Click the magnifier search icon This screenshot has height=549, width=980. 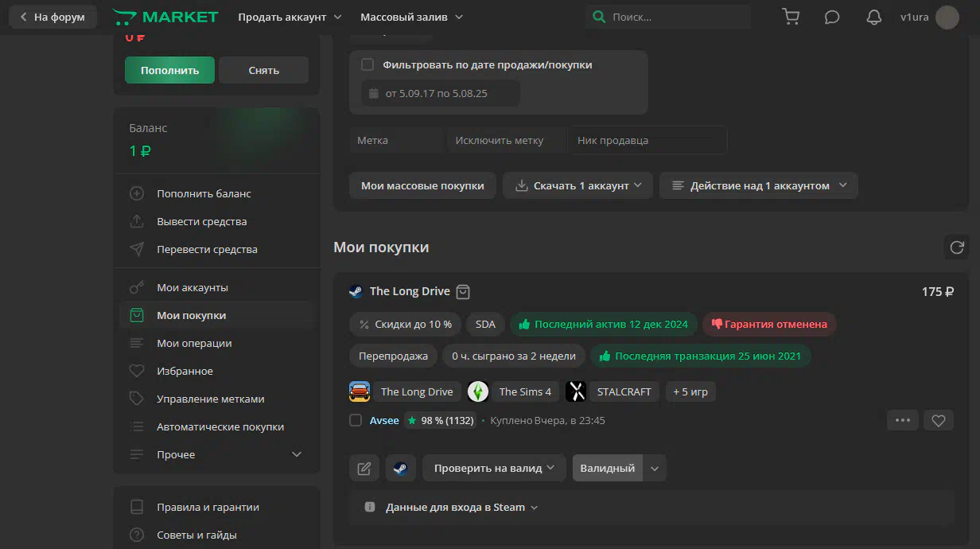(x=599, y=17)
